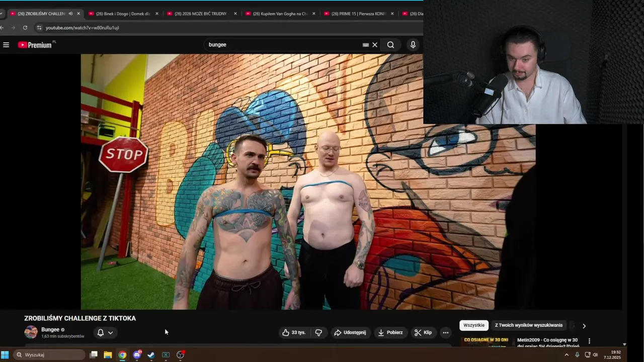Switch to the 'ZROBILIŚMY CHALLEN' tab
Image resolution: width=644 pixels, height=362 pixels.
(41, 14)
